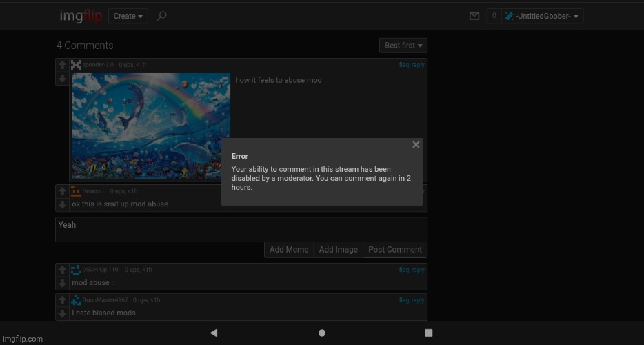The image size is (644, 345).
Task: Submit with the Post Comment button
Action: pyautogui.click(x=394, y=250)
